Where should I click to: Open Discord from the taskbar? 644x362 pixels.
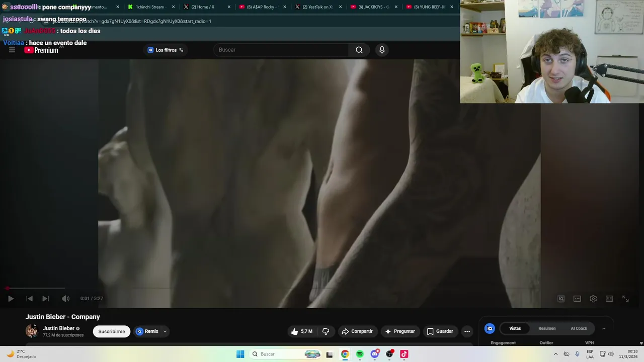[x=374, y=354]
